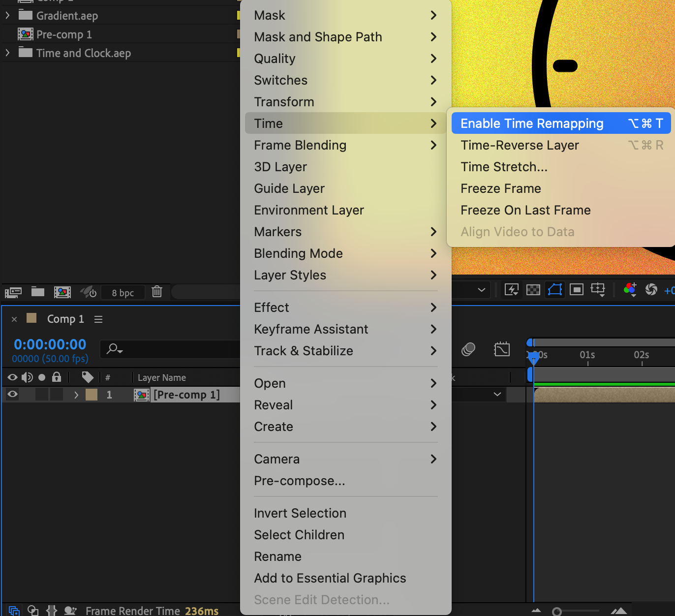Screen dimensions: 675x616
Task: Choose Enable Time Remapping from submenu
Action: pos(532,123)
